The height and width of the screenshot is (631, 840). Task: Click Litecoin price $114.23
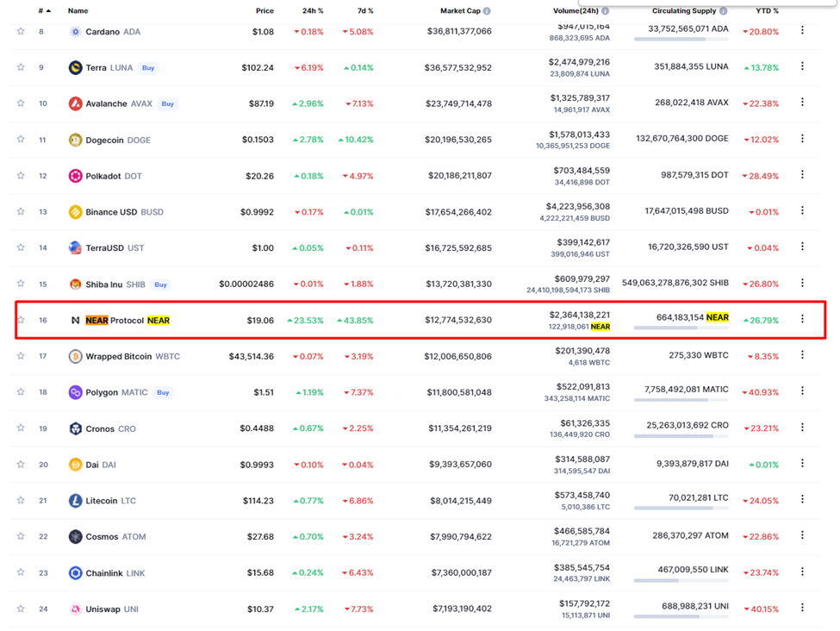[258, 501]
